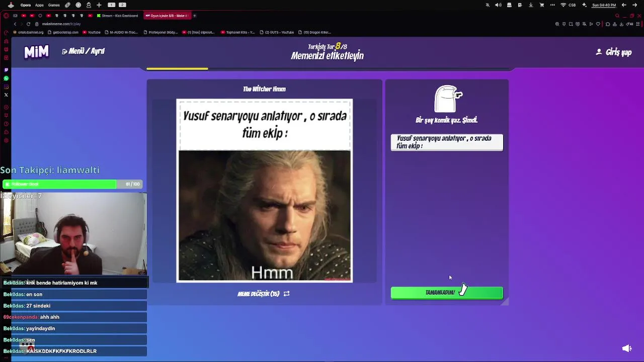Screen dimensions: 644x362
Task: Open Opera menu in top bar
Action: click(x=26, y=5)
